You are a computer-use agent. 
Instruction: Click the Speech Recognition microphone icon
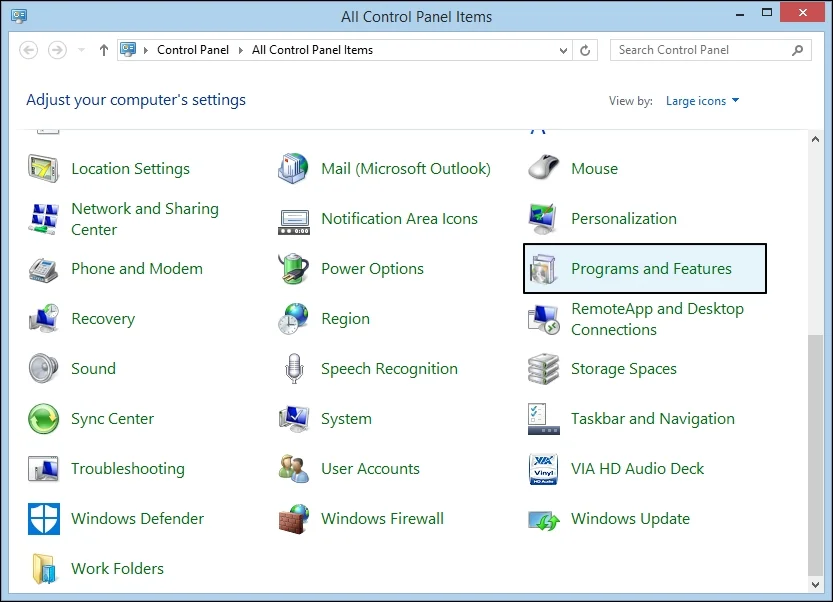coord(294,369)
